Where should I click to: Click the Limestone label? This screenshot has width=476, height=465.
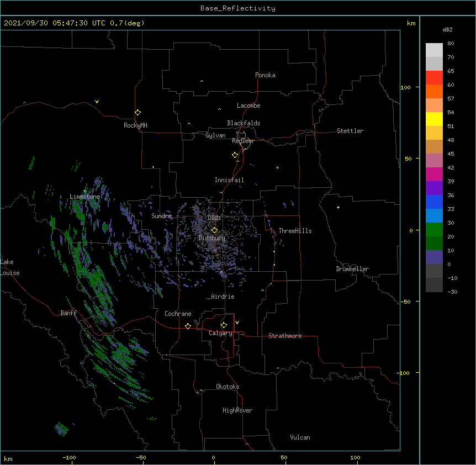[x=84, y=197]
